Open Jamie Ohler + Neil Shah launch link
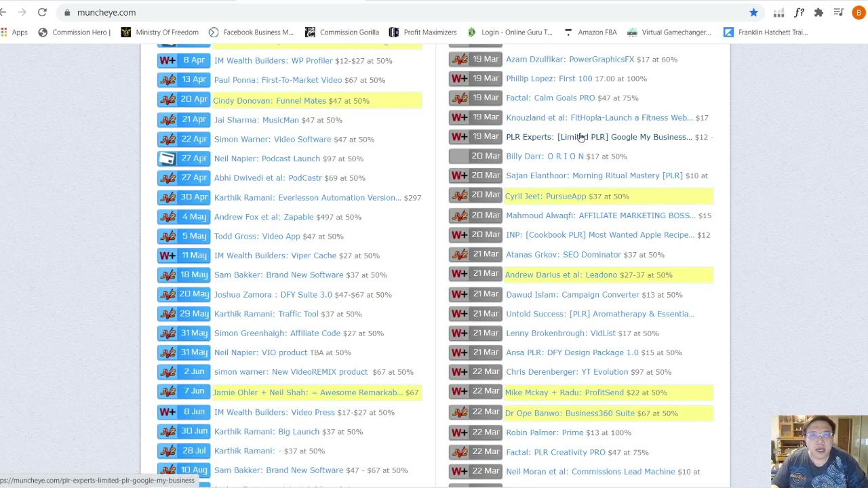This screenshot has width=868, height=488. (308, 392)
